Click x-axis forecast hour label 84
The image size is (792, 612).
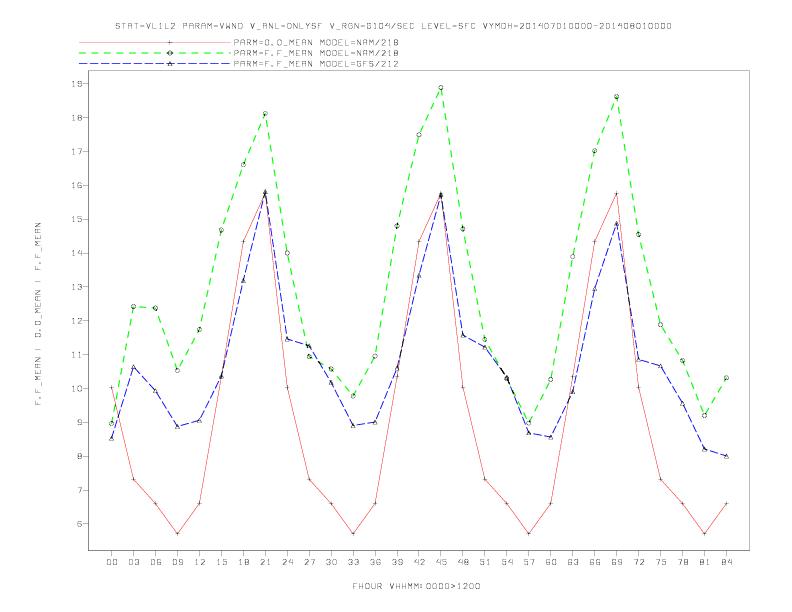click(727, 562)
